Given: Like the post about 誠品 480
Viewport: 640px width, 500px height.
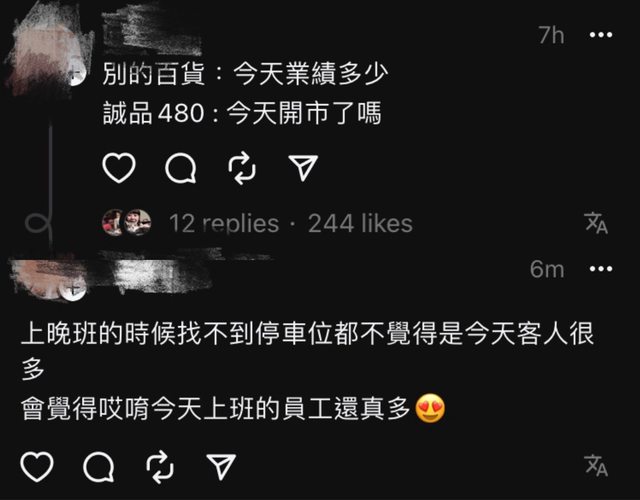Looking at the screenshot, I should tap(119, 168).
